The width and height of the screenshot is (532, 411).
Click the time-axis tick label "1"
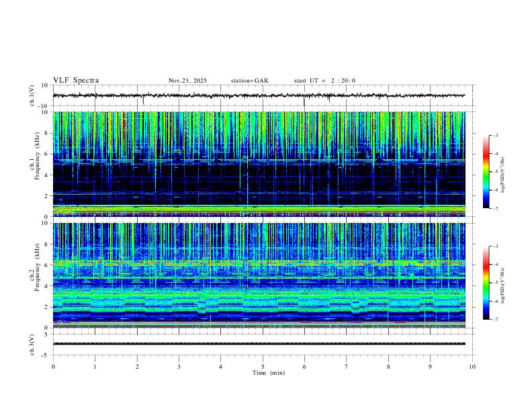pyautogui.click(x=95, y=367)
